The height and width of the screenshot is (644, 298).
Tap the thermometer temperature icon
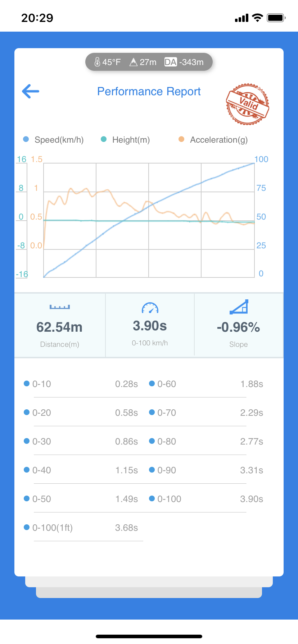click(97, 62)
